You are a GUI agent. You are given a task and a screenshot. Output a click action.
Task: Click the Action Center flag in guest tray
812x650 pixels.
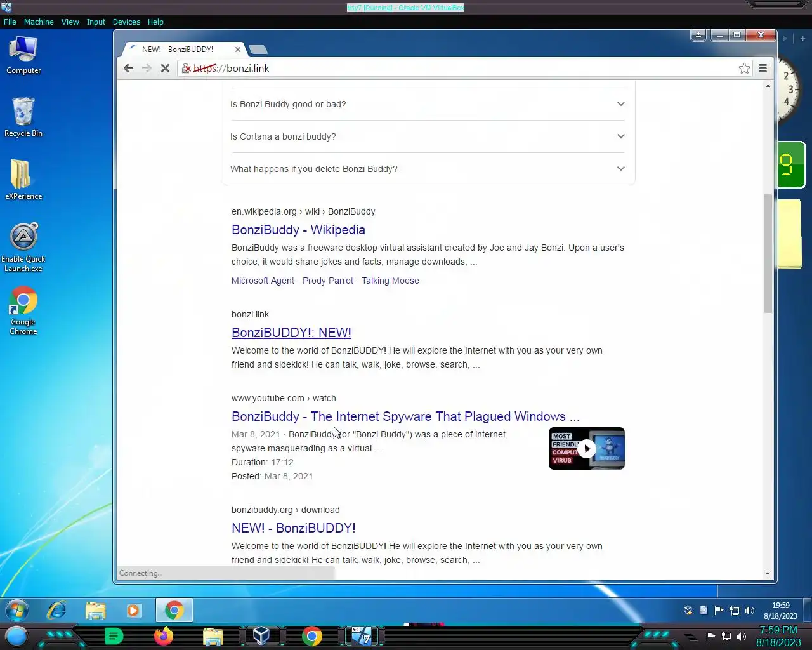click(719, 611)
